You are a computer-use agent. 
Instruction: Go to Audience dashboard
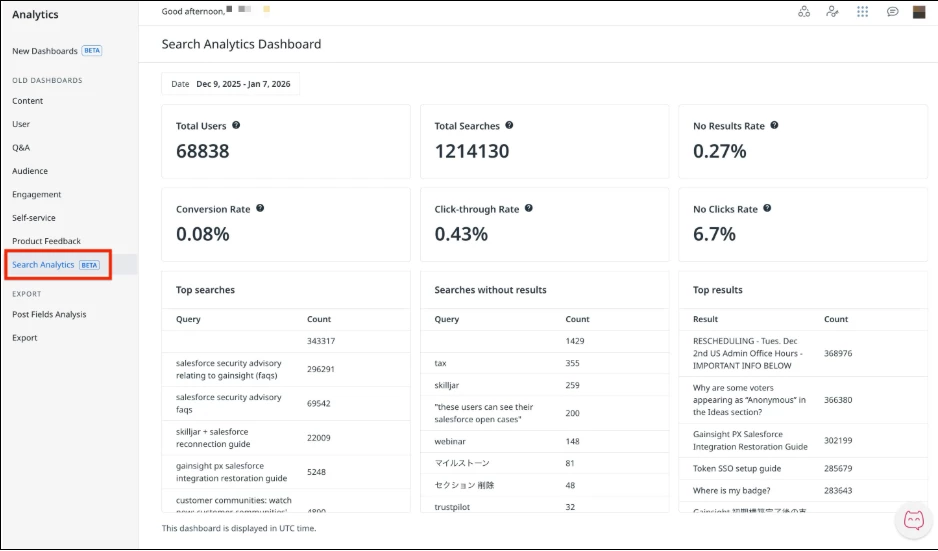(30, 171)
